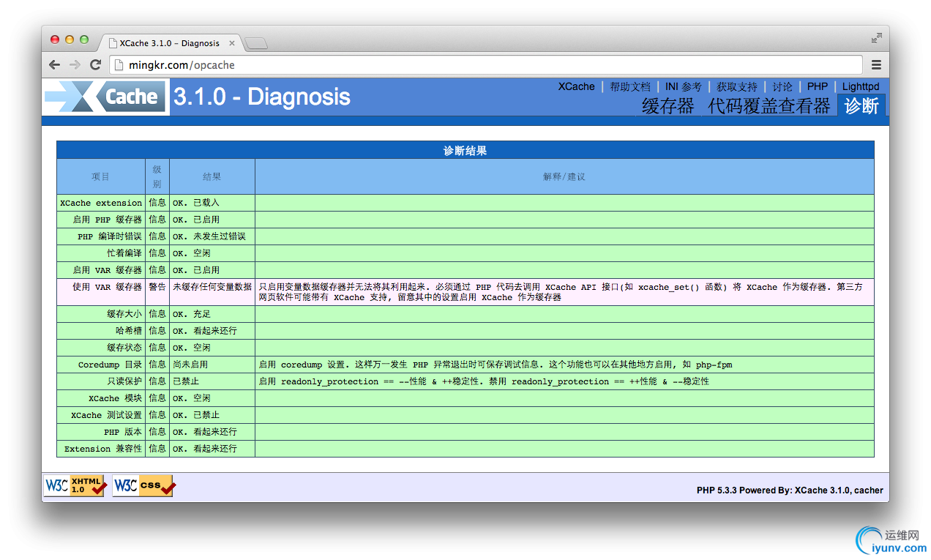Click the XCache extension row label
Image resolution: width=931 pixels, height=560 pixels.
[101, 203]
